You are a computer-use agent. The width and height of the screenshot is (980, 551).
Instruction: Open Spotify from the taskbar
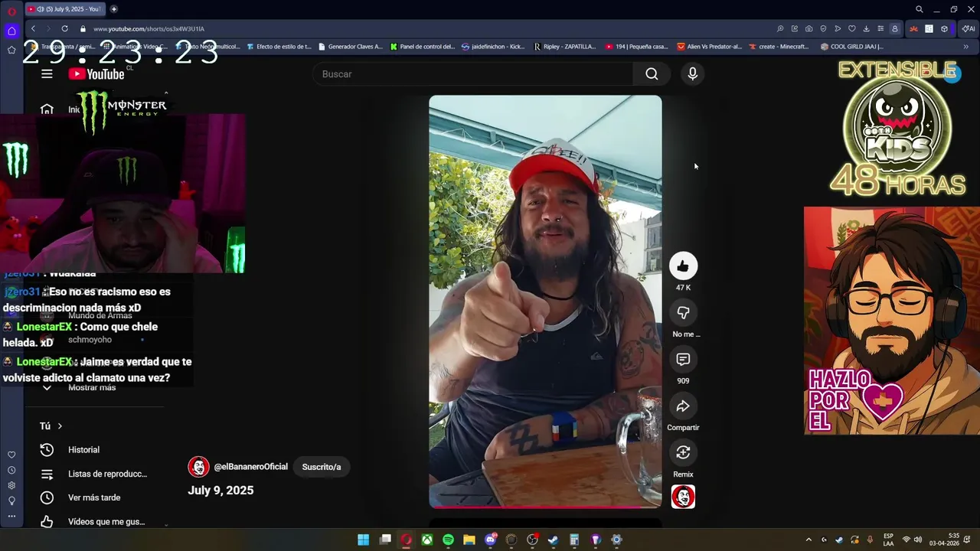click(x=448, y=540)
